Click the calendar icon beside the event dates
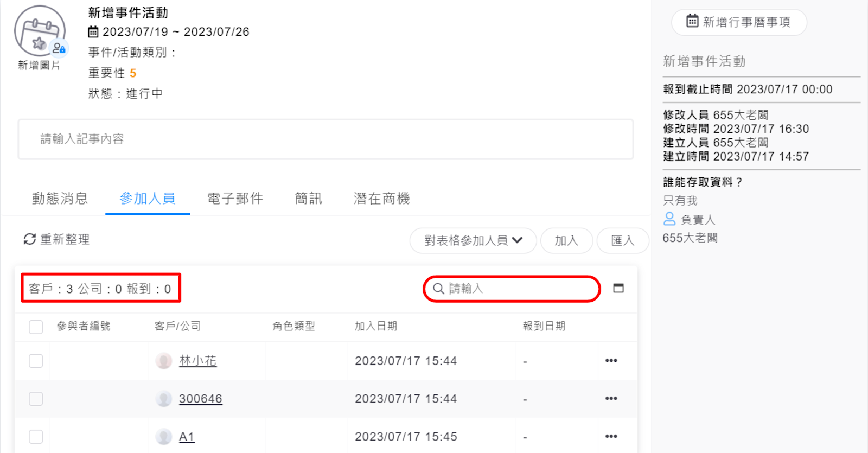The width and height of the screenshot is (868, 453). coord(93,32)
